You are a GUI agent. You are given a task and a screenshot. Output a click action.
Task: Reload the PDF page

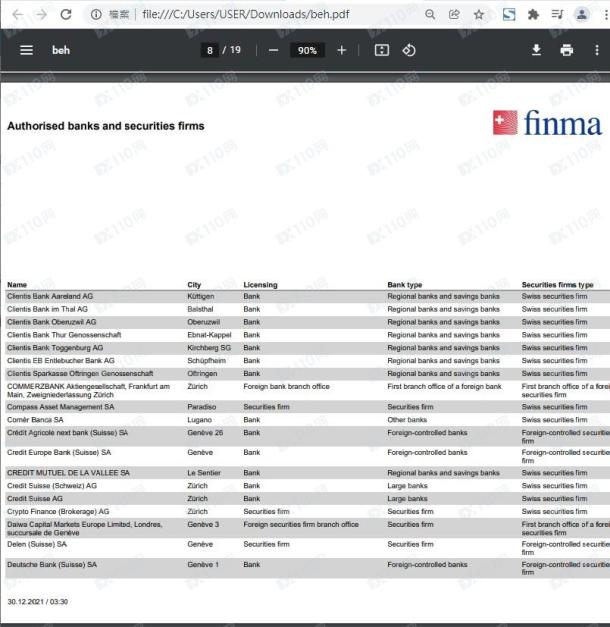pos(66,15)
